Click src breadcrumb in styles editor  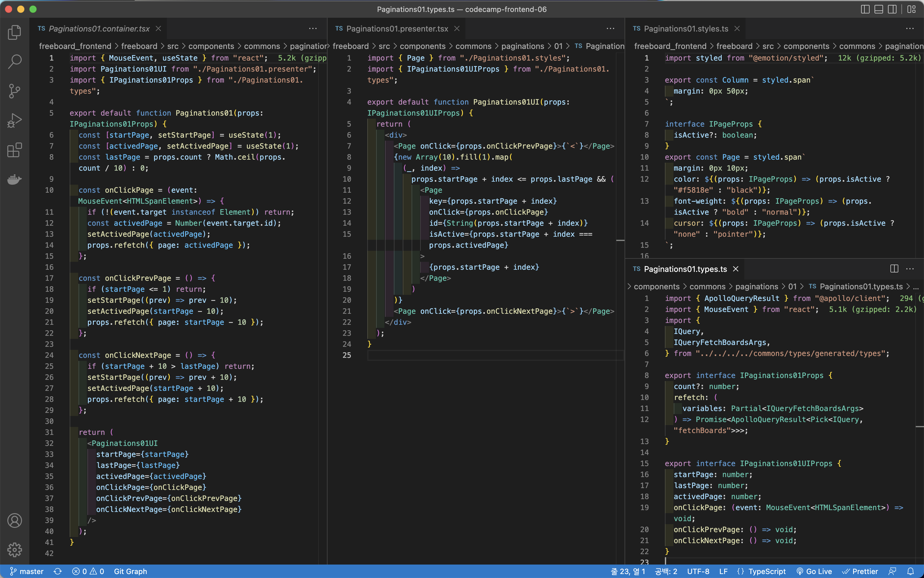click(x=768, y=46)
